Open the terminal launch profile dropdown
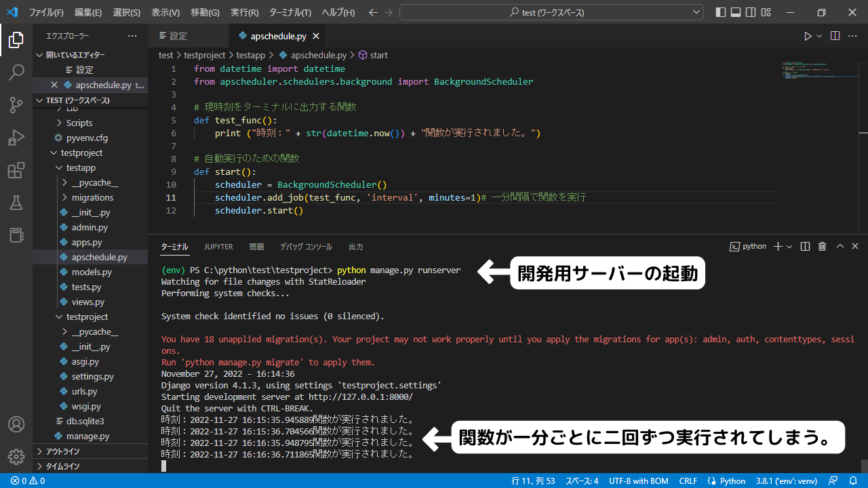The image size is (868, 488). click(x=789, y=247)
